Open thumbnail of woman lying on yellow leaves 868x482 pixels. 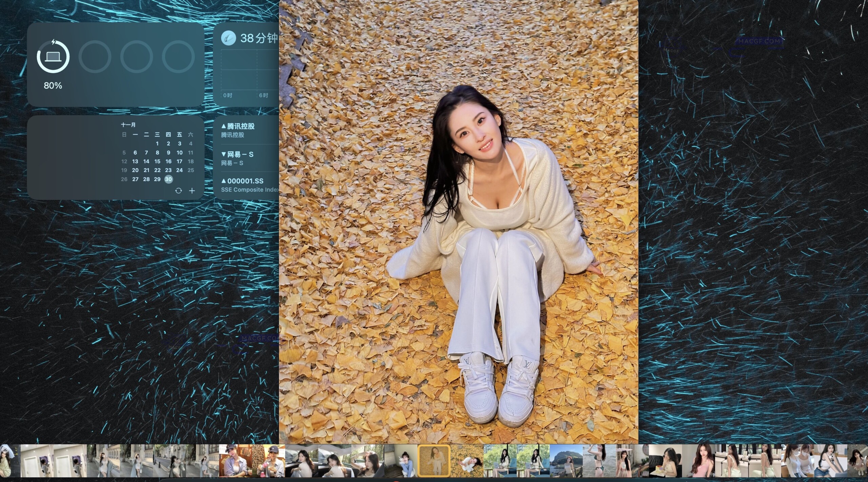click(467, 461)
